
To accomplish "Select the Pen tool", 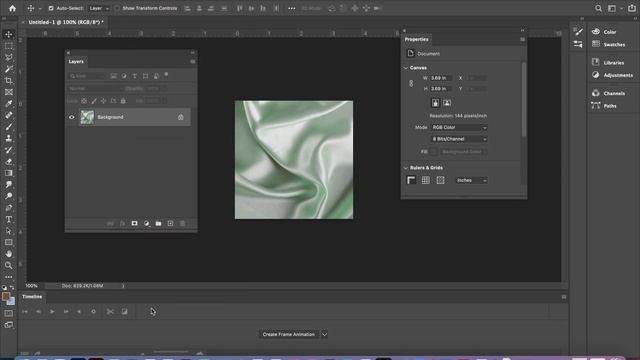I will pos(9,208).
